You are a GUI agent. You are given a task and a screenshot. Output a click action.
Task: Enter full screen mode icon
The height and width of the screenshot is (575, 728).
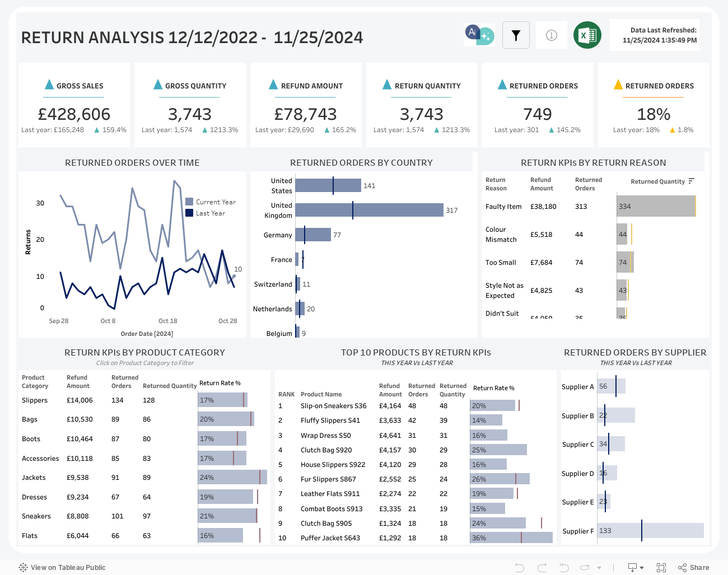tap(661, 568)
